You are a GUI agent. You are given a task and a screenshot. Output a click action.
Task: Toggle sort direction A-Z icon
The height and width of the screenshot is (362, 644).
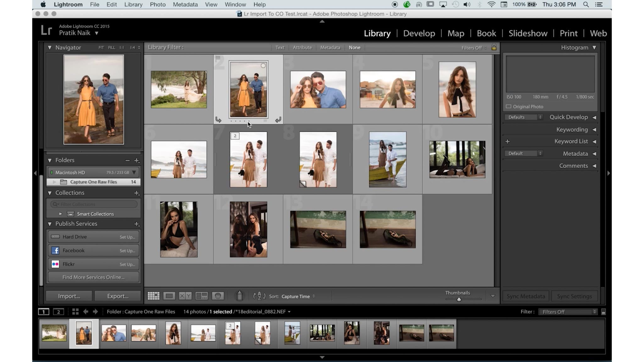coord(259,296)
